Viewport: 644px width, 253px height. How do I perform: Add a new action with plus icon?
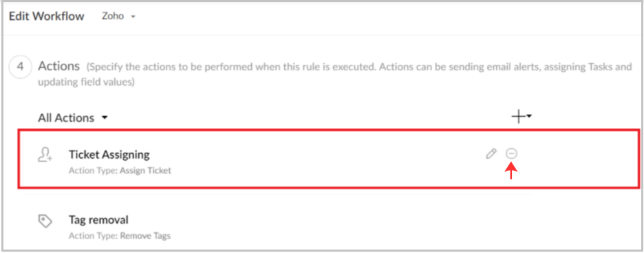pos(518,117)
